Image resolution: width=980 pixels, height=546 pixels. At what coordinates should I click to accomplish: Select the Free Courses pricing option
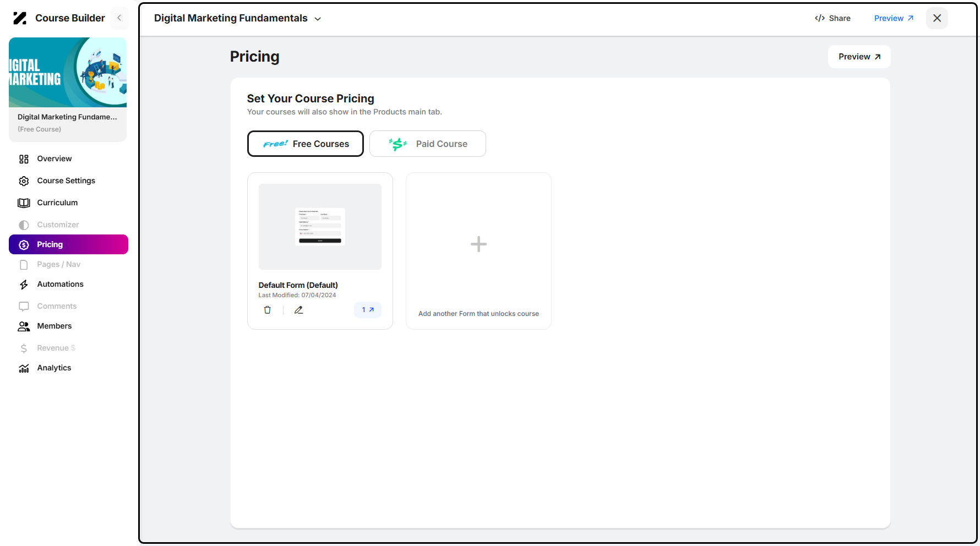click(306, 144)
